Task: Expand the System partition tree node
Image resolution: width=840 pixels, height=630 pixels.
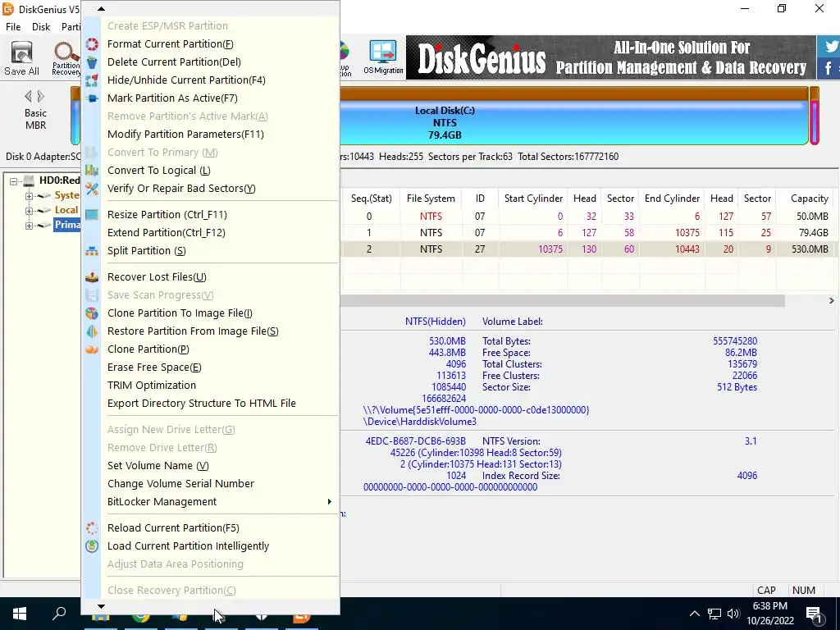Action: 29,196
